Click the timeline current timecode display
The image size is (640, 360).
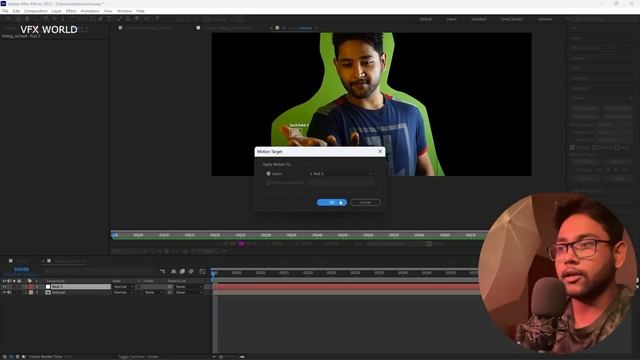coord(22,269)
